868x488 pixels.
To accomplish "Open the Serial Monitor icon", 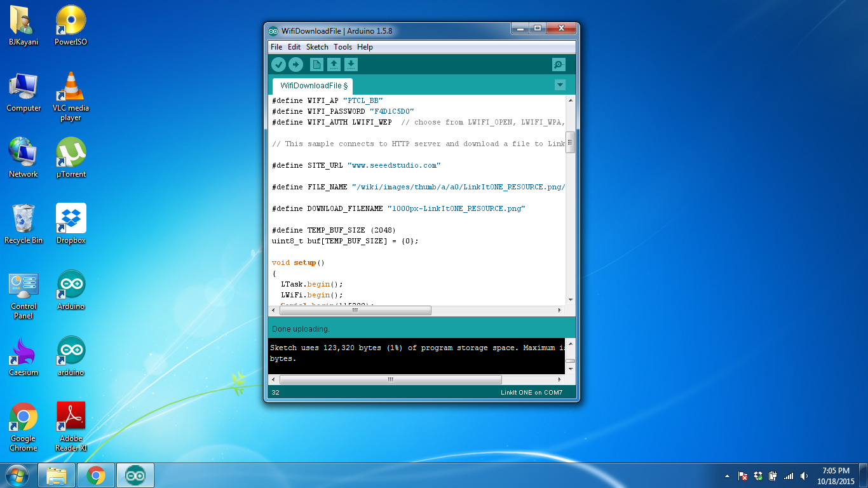I will 559,64.
